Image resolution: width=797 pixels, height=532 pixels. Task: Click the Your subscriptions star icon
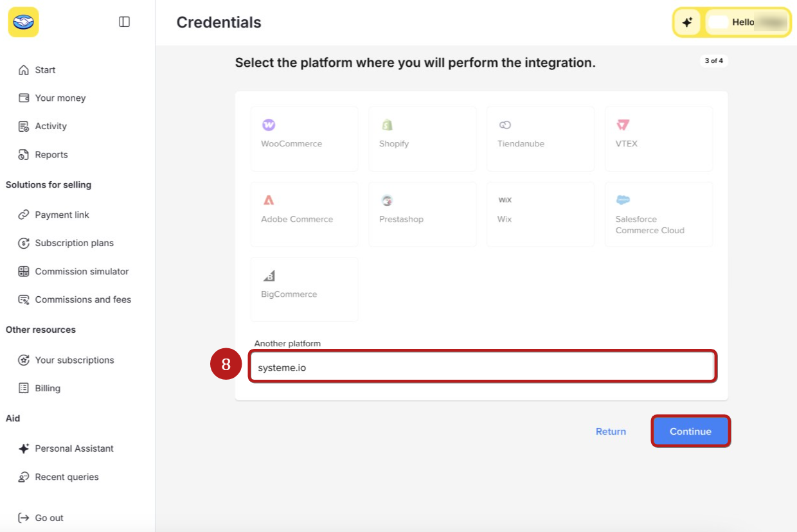point(24,360)
